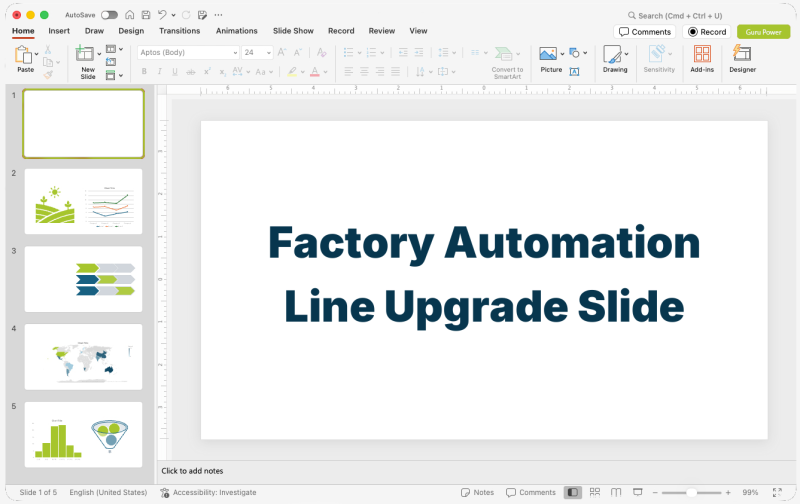Toggle Subscript formatting
The height and width of the screenshot is (504, 800).
pyautogui.click(x=222, y=72)
